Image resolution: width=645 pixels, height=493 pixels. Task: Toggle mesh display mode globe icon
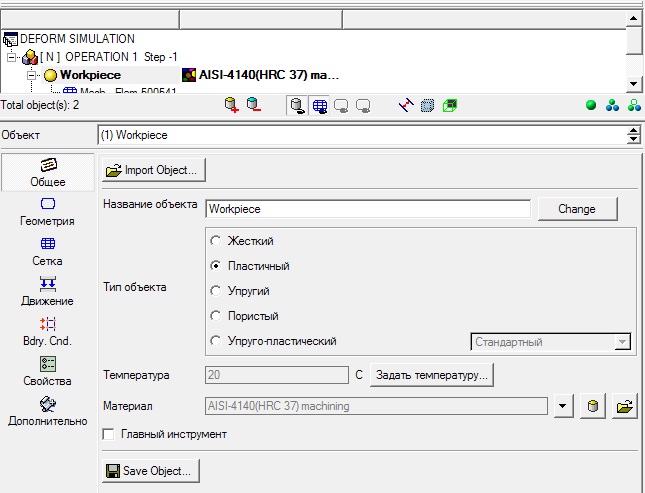click(320, 106)
